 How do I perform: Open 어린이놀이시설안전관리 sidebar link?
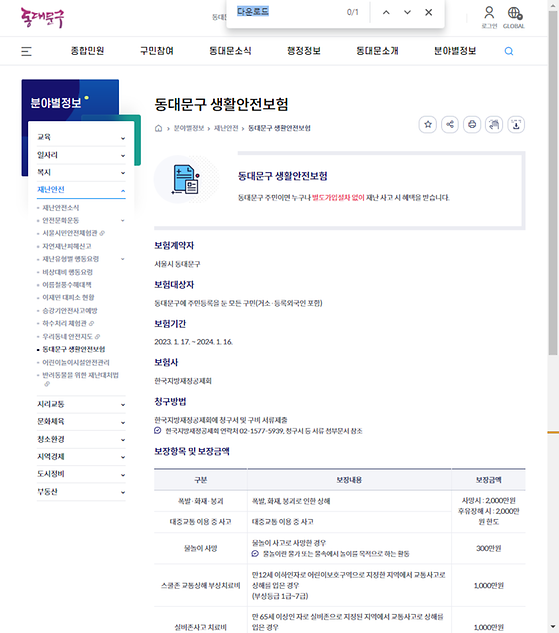click(x=76, y=363)
